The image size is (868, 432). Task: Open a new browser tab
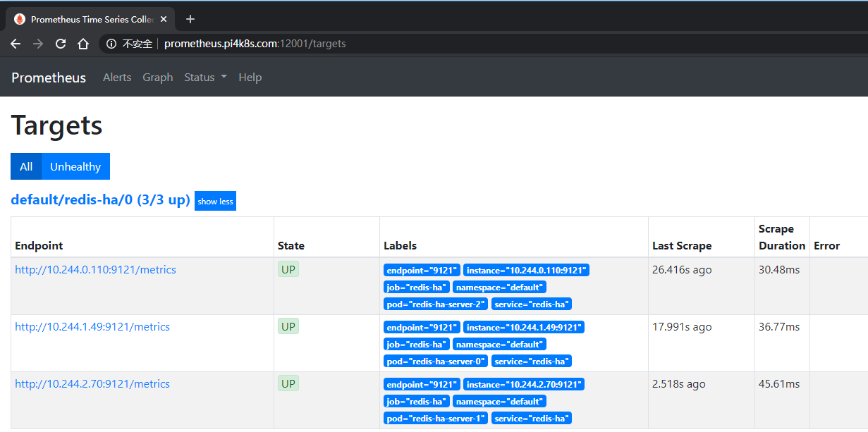click(190, 19)
